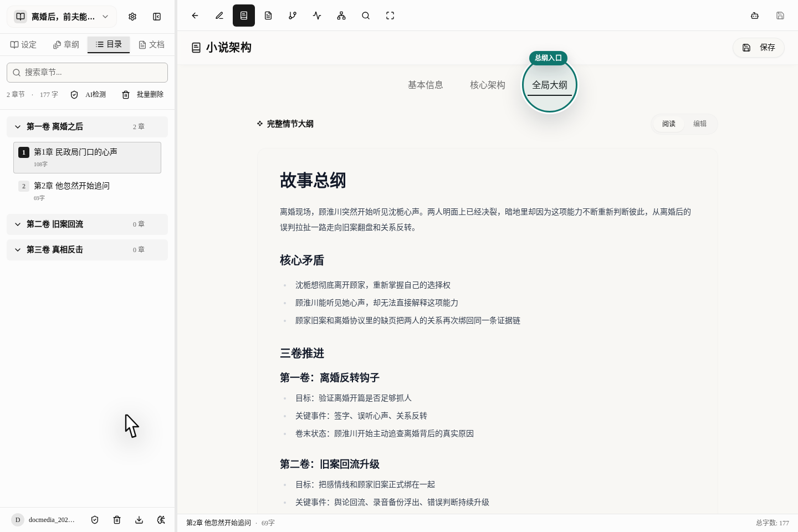Click the back arrow in top toolbar
This screenshot has height=532, width=798.
tap(195, 16)
